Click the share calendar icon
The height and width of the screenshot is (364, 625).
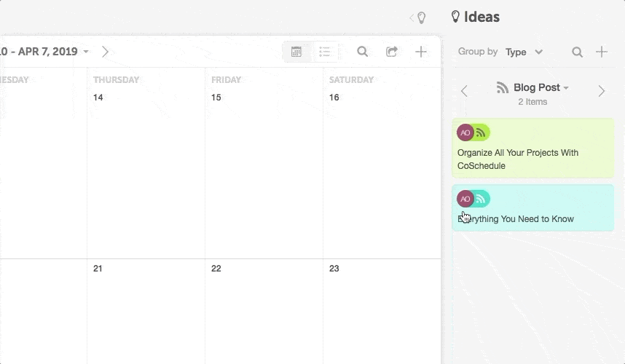392,52
